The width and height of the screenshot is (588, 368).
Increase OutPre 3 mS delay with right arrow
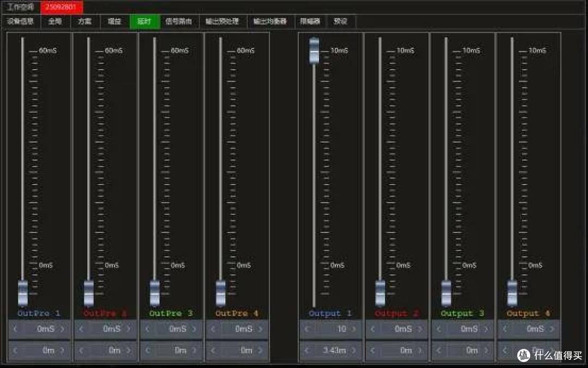[194, 329]
